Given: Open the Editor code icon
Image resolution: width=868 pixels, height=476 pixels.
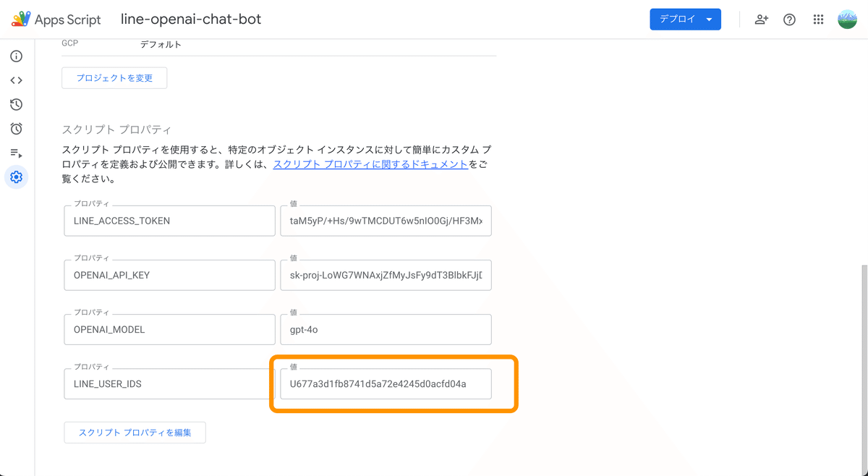Looking at the screenshot, I should click(16, 80).
